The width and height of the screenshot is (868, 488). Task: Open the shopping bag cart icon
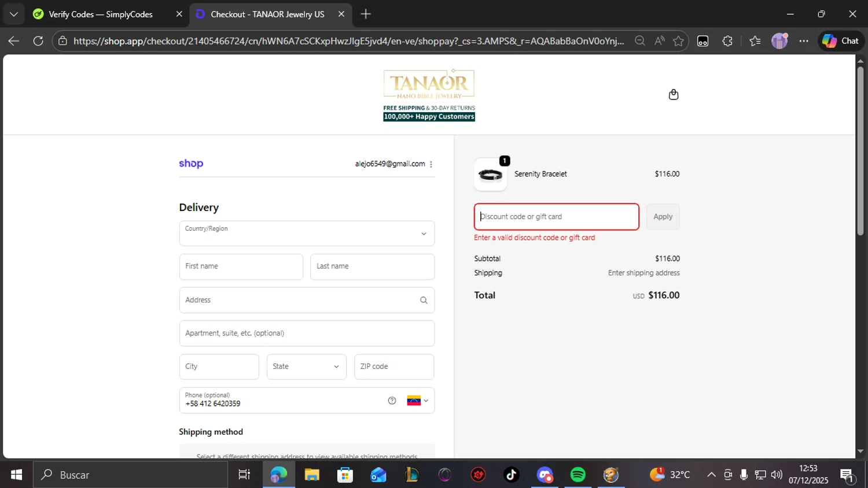tap(674, 95)
